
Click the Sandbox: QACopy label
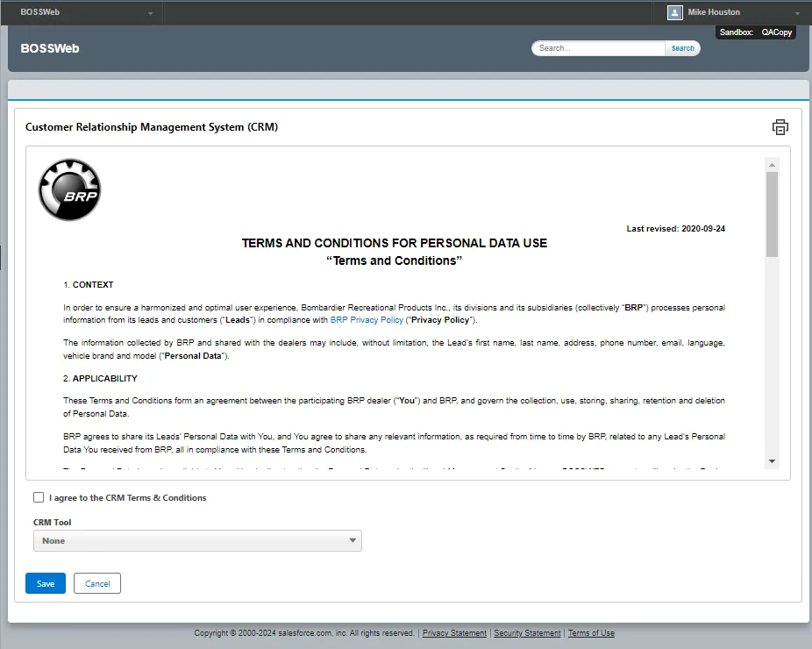click(756, 32)
